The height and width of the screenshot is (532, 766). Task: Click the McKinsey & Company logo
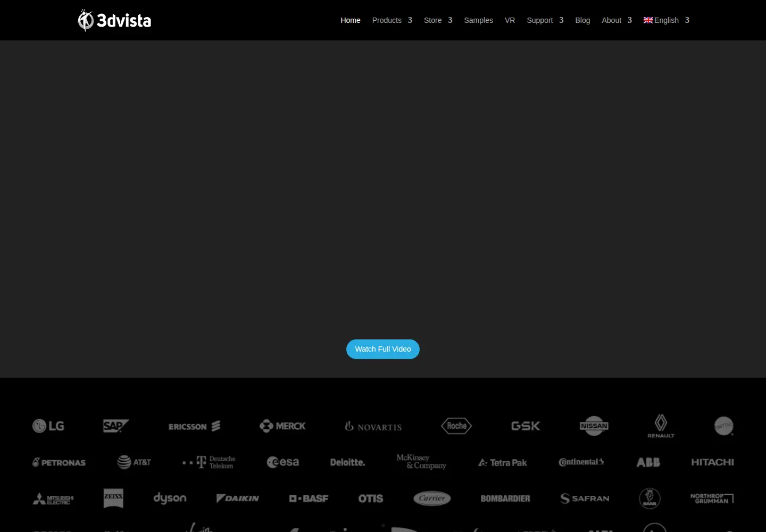(x=421, y=462)
